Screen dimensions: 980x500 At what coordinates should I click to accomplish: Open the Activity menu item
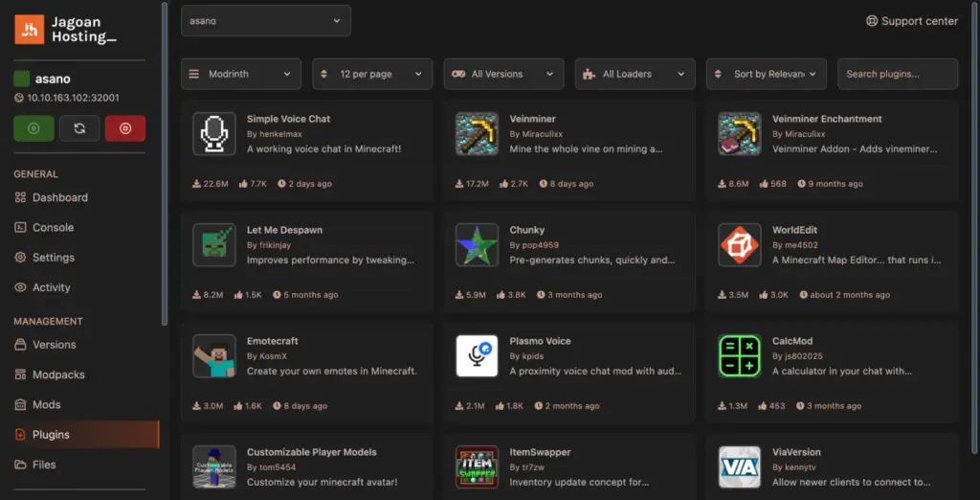tap(52, 288)
